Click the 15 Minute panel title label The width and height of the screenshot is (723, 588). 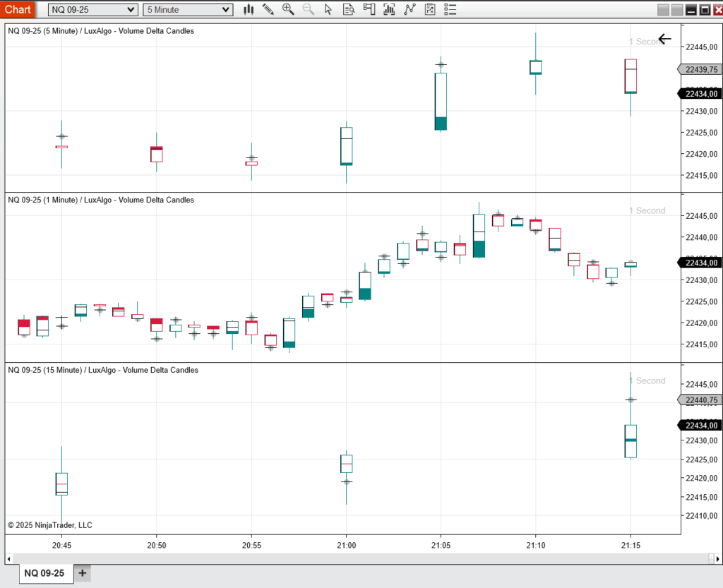[103, 370]
